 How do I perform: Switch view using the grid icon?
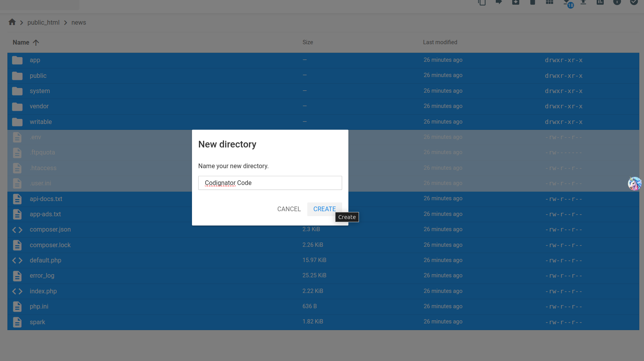pos(549,2)
